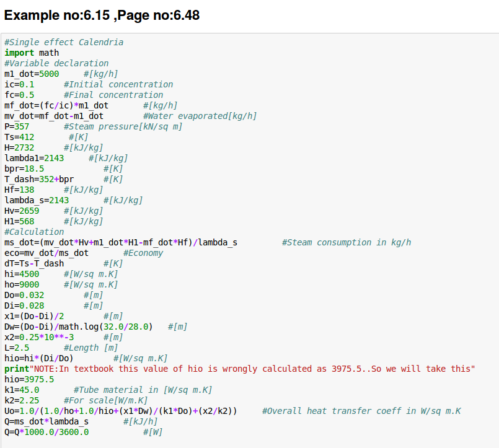Screen dimensions: 499x448
Task: Click the 'Hv=2659' line
Action: 22,211
